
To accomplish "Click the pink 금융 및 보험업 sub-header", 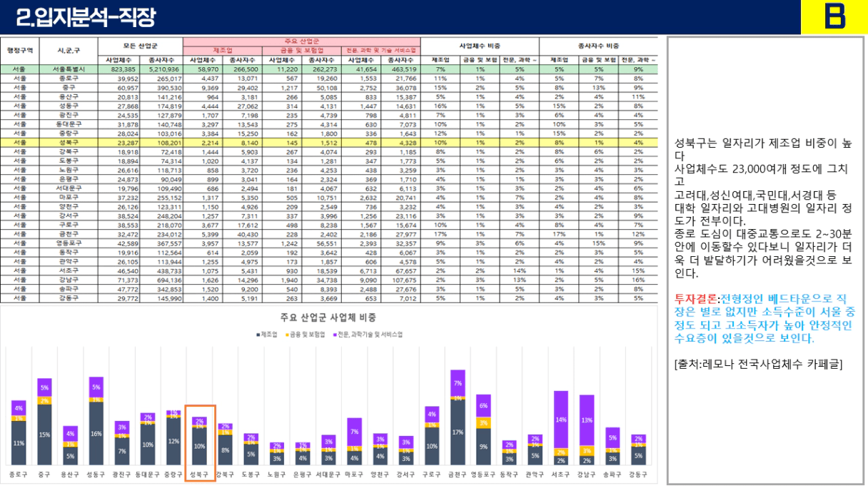I will [303, 50].
